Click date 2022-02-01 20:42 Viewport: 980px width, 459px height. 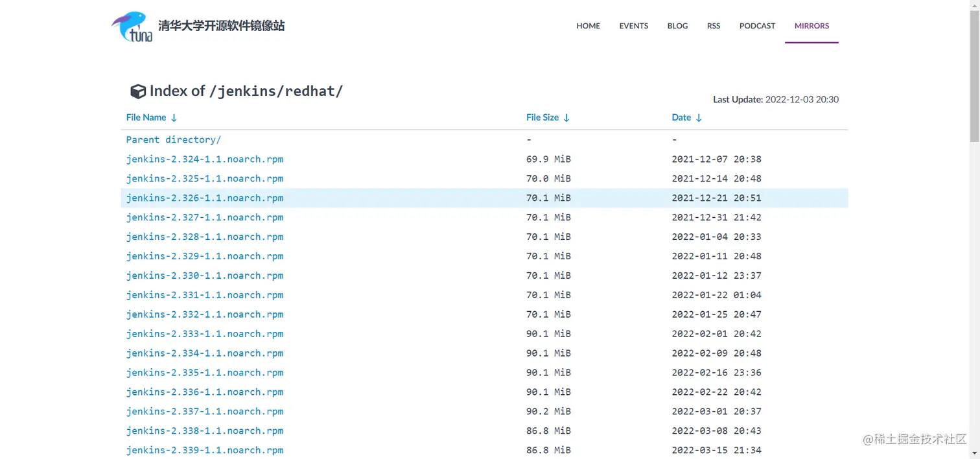pyautogui.click(x=717, y=334)
